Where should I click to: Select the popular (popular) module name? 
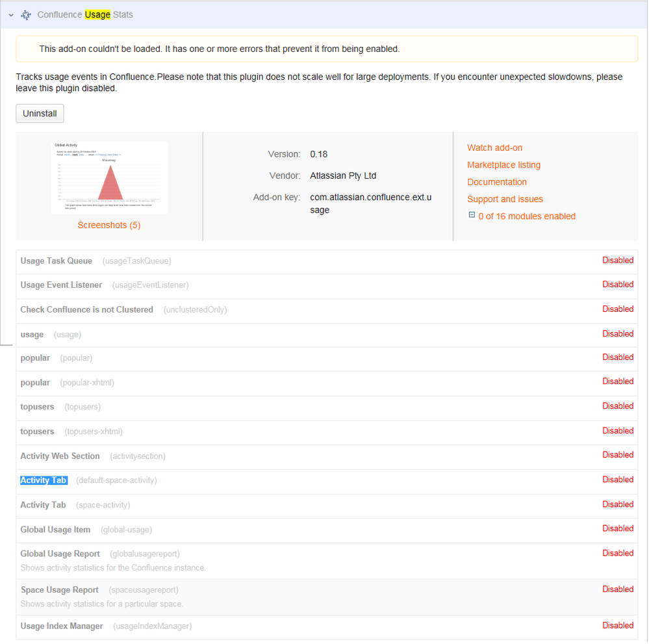pyautogui.click(x=35, y=358)
